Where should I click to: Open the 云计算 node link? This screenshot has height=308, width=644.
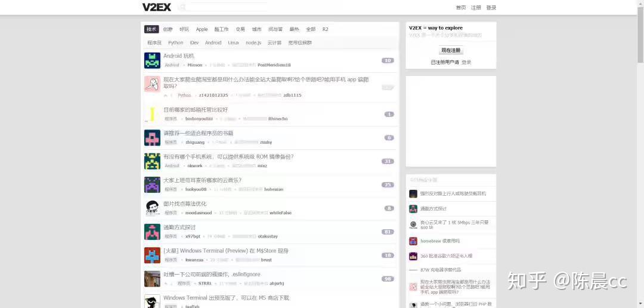(274, 43)
